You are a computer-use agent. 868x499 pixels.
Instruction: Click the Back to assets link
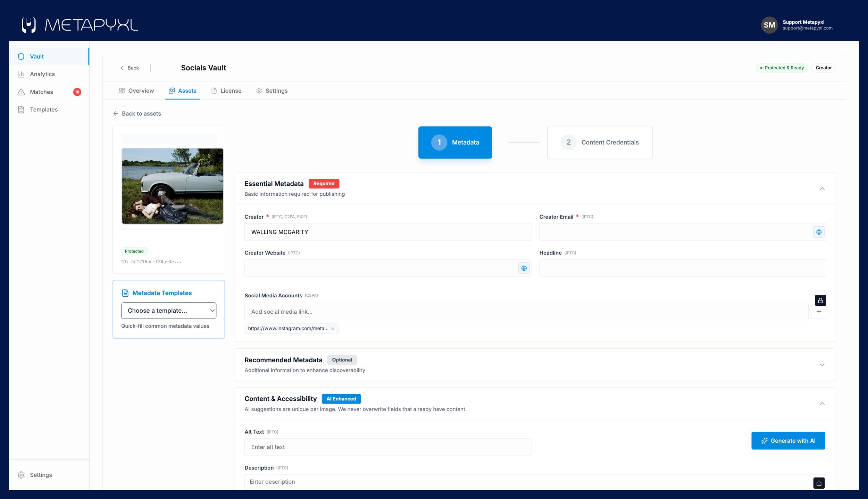[137, 114]
